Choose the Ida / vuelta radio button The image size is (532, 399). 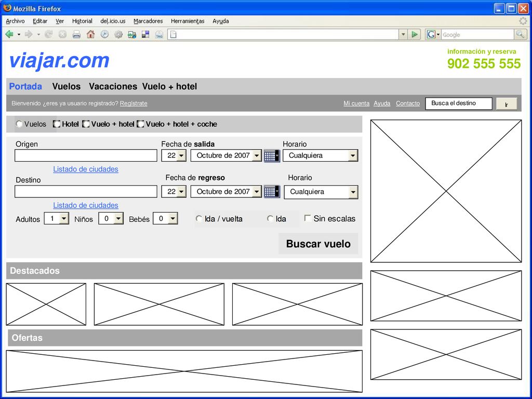click(199, 219)
